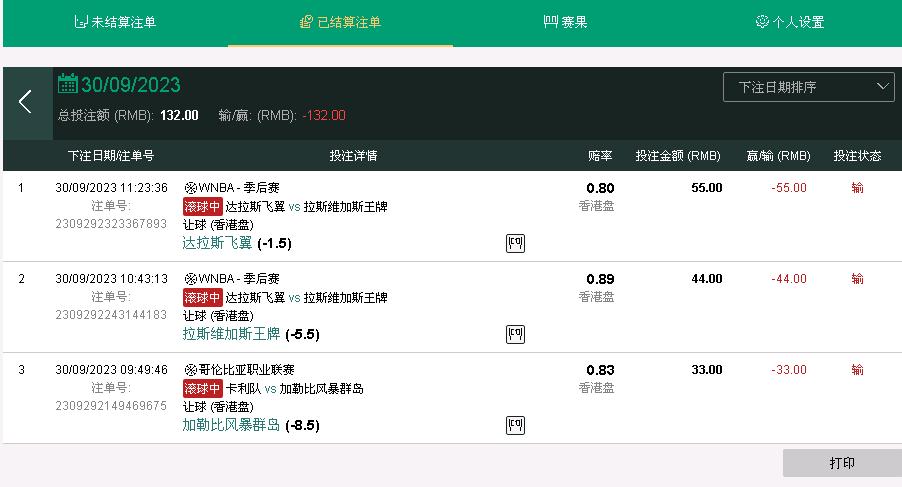Click the basketball icon beside 哥伦比亚职业联赛
The width and height of the screenshot is (902, 487).
pos(190,370)
